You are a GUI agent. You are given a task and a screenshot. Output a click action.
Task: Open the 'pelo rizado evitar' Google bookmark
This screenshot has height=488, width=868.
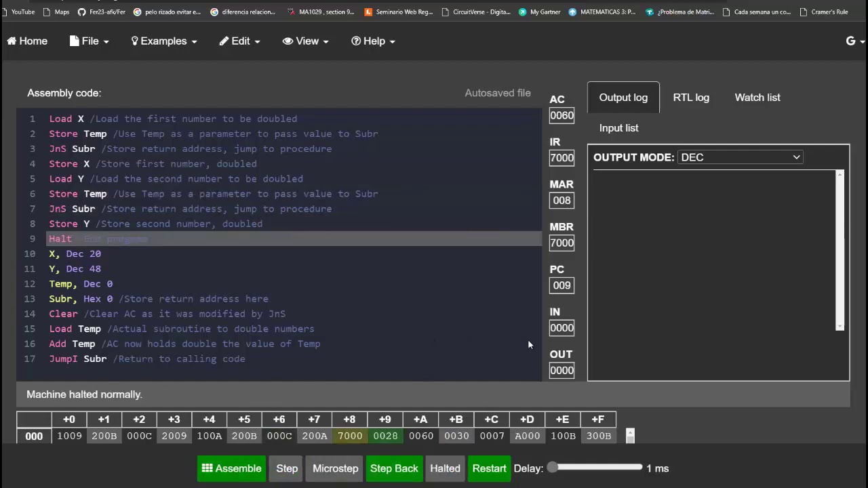pos(167,12)
